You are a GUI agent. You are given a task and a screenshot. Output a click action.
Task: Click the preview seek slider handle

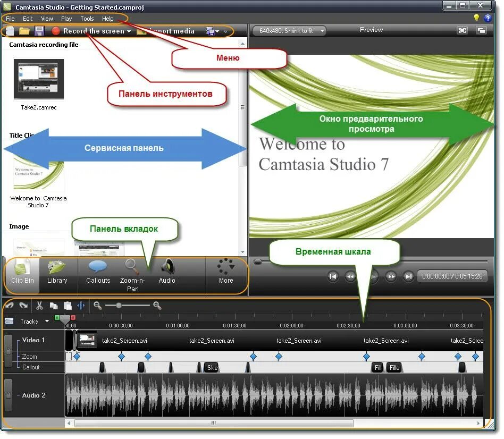click(x=257, y=261)
